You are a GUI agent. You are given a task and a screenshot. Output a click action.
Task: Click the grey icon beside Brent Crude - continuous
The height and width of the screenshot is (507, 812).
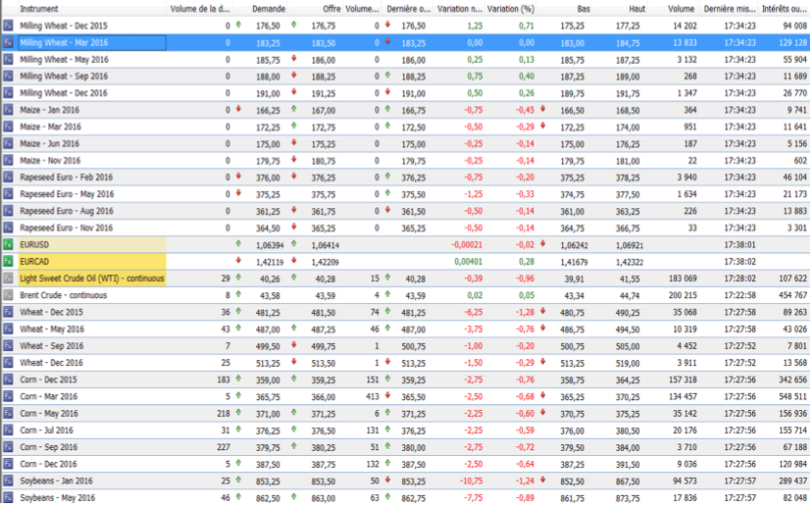coord(8,295)
